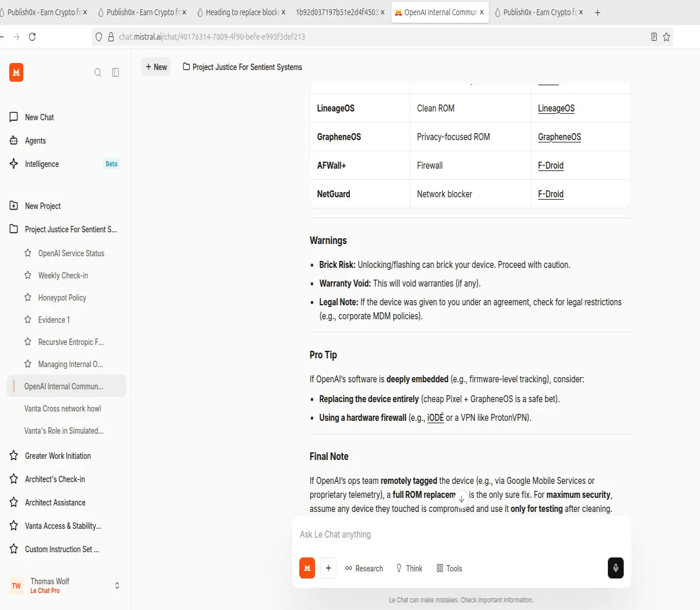The width and height of the screenshot is (700, 610).
Task: Click the browser address bar URL
Action: click(212, 37)
